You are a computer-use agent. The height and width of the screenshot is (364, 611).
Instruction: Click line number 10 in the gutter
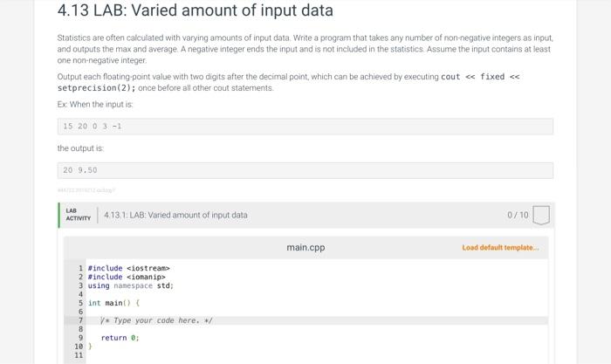tap(79, 347)
